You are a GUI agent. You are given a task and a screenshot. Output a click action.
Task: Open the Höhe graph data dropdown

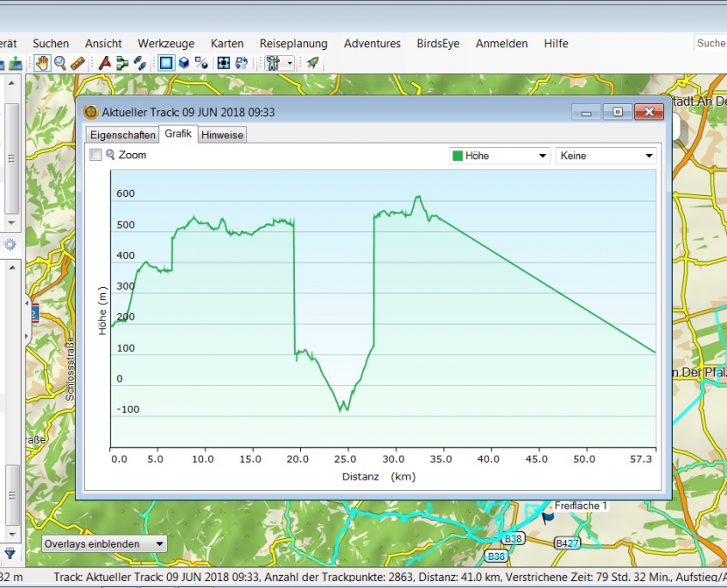(x=500, y=156)
